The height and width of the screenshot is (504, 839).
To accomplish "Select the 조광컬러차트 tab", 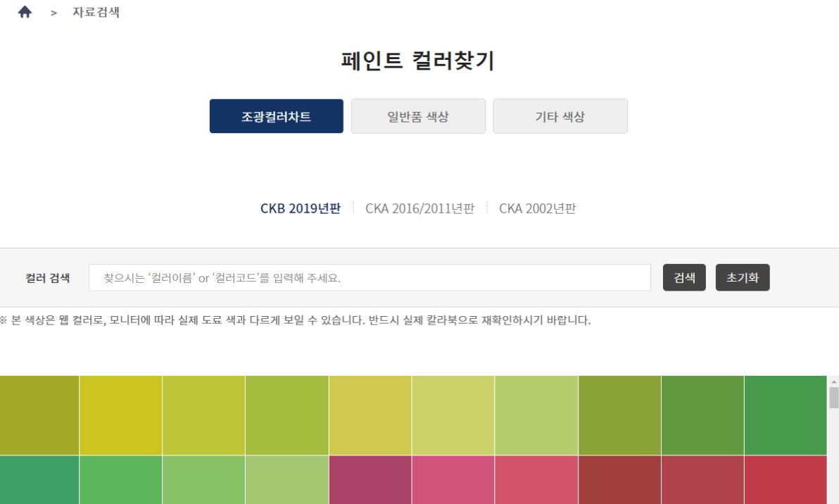I will pyautogui.click(x=276, y=116).
